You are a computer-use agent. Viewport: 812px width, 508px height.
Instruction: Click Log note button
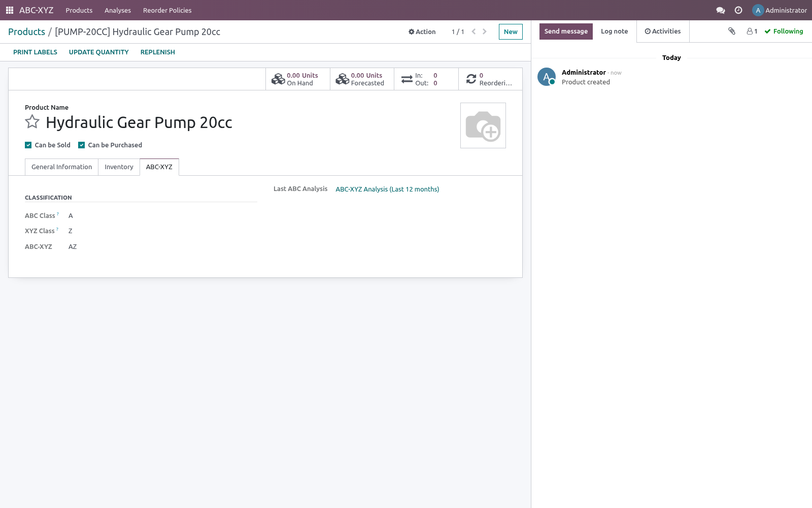click(x=615, y=31)
